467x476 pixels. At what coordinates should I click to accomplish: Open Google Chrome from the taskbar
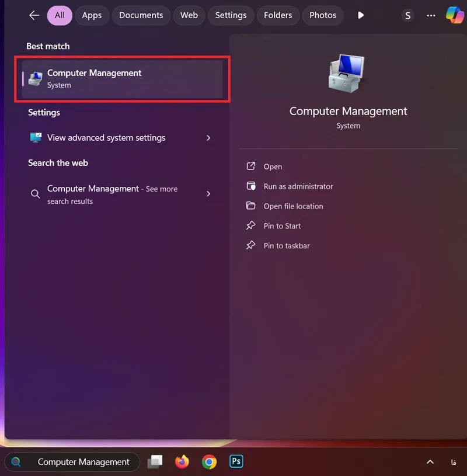(209, 462)
